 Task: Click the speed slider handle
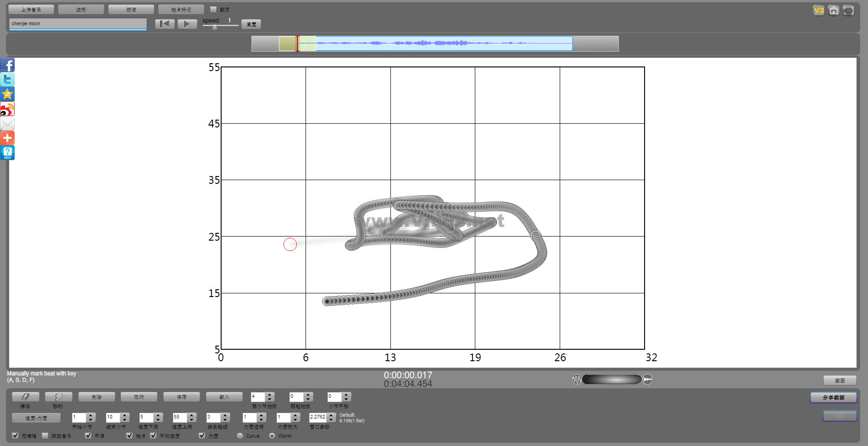pos(214,27)
